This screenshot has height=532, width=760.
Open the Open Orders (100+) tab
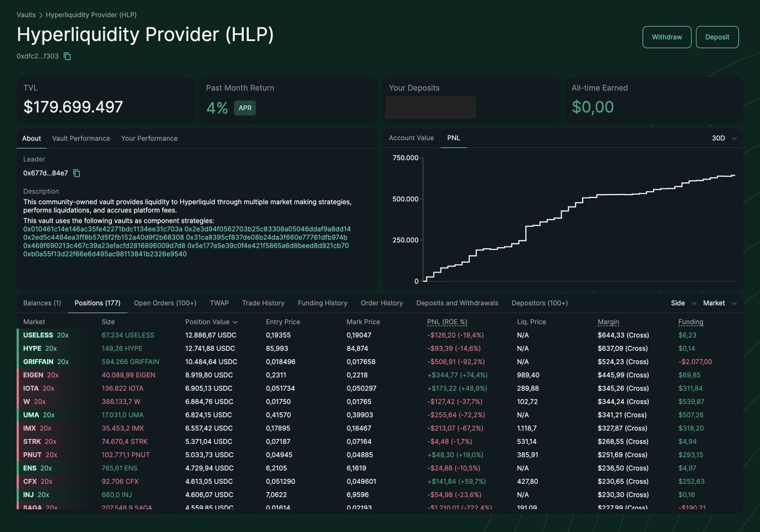(165, 303)
